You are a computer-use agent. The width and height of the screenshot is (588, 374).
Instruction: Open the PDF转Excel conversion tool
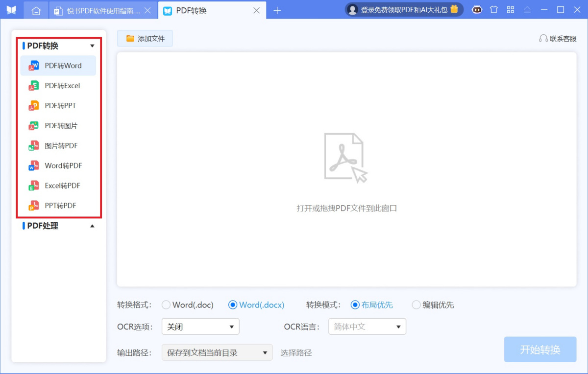coord(58,85)
